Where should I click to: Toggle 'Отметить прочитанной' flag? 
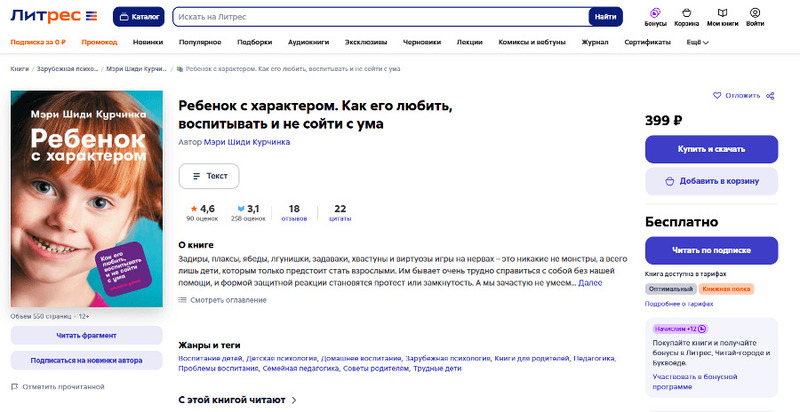(x=58, y=387)
